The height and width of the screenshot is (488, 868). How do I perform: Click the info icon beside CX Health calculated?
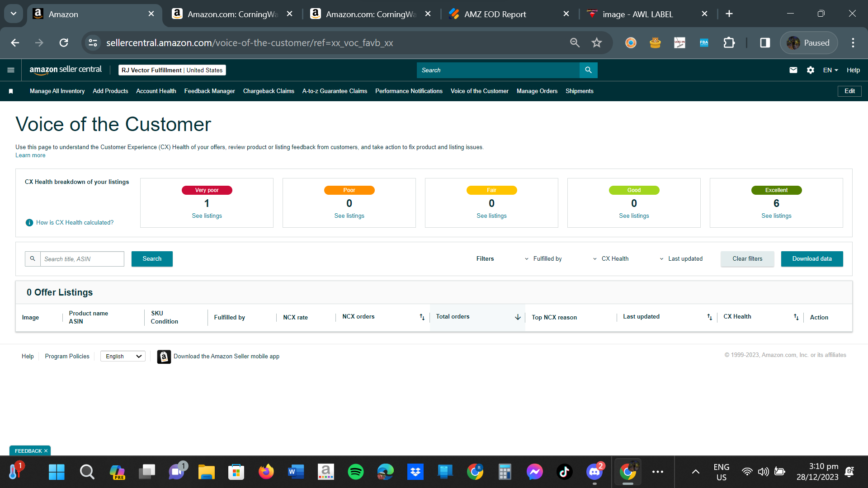[x=29, y=223]
